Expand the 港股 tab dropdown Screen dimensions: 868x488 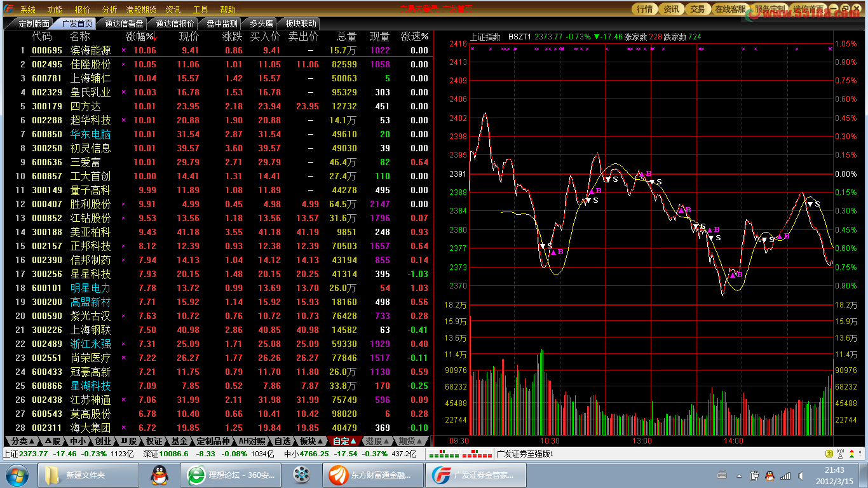378,441
